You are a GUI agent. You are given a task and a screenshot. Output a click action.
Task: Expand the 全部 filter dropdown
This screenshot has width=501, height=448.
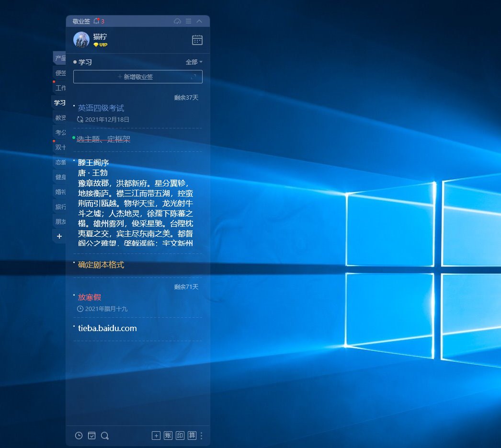click(194, 62)
